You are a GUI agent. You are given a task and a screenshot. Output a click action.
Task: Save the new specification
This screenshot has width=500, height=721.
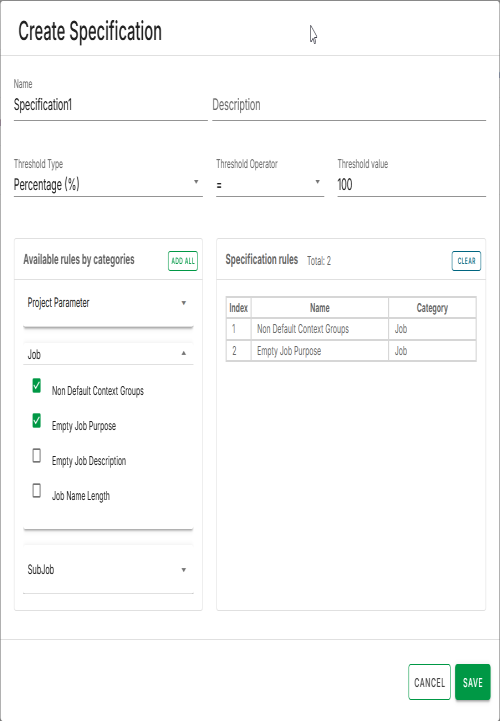pos(472,682)
